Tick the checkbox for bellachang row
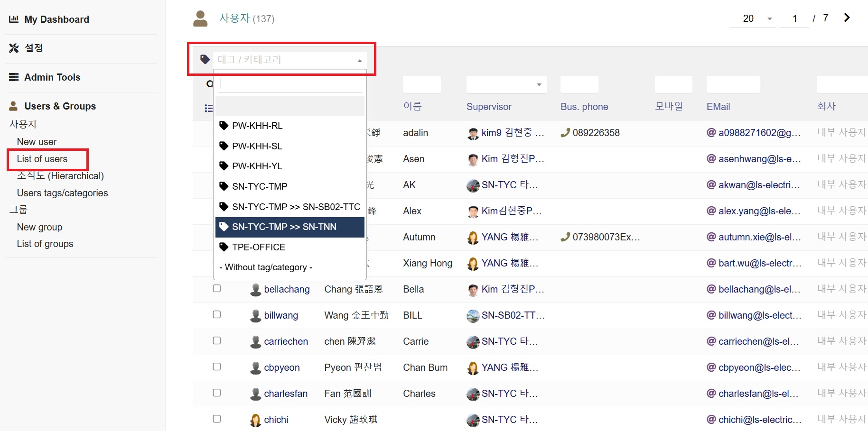The image size is (868, 431). tap(217, 289)
